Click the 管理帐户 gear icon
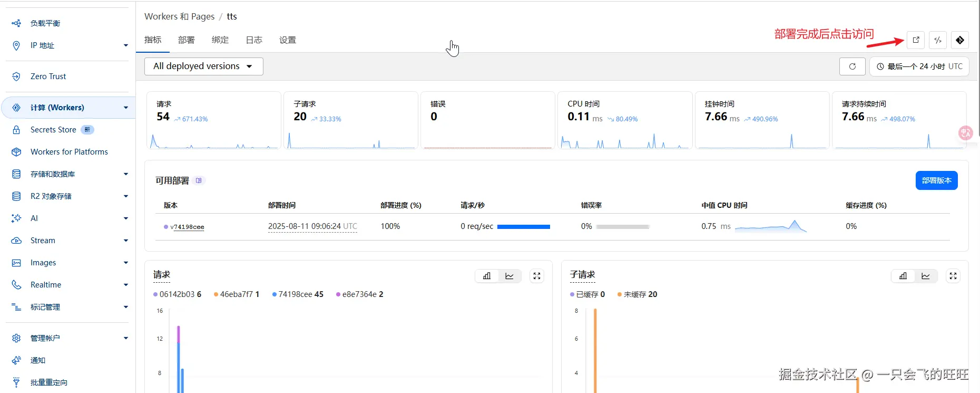Image resolution: width=980 pixels, height=393 pixels. coord(16,338)
